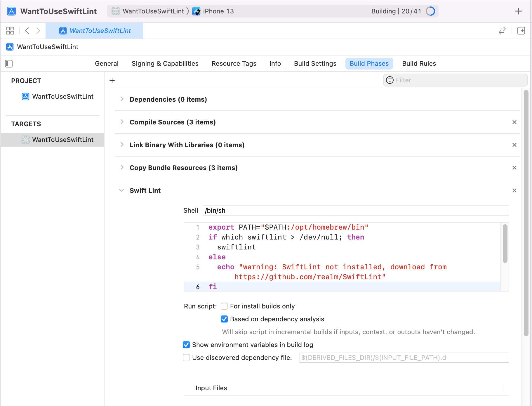Place cursor on script line 'fi'
Viewport: 532px width, 406px height.
pos(213,287)
